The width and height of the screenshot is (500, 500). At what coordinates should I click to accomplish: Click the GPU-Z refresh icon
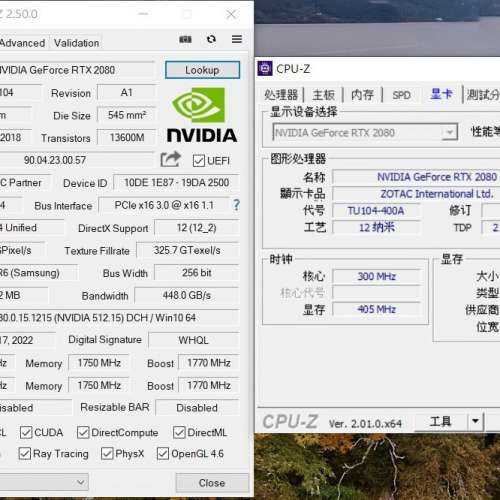coord(211,39)
